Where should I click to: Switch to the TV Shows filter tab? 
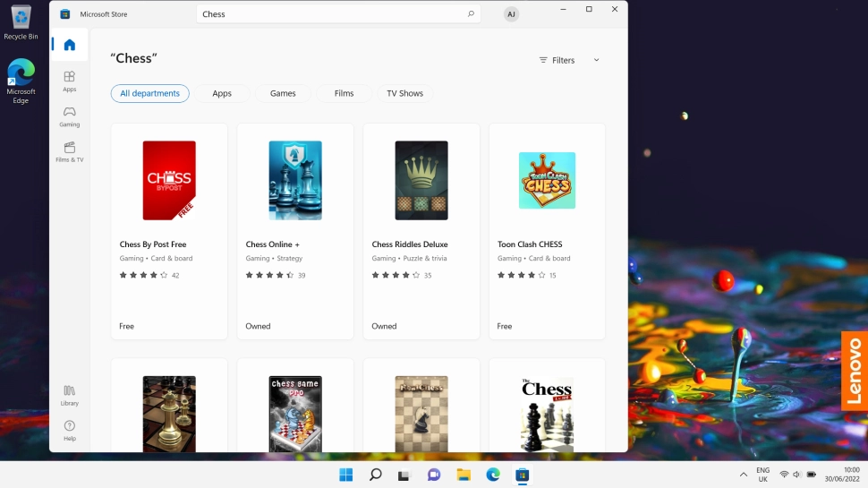point(404,93)
